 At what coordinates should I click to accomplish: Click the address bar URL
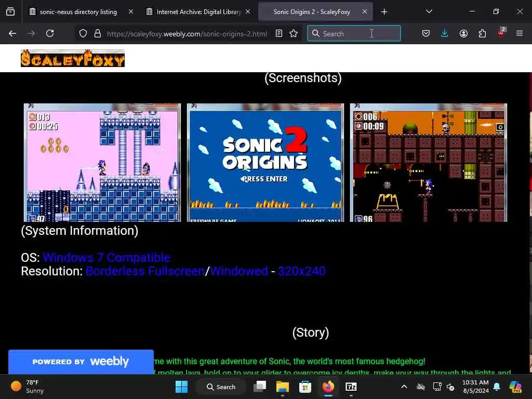(x=187, y=34)
